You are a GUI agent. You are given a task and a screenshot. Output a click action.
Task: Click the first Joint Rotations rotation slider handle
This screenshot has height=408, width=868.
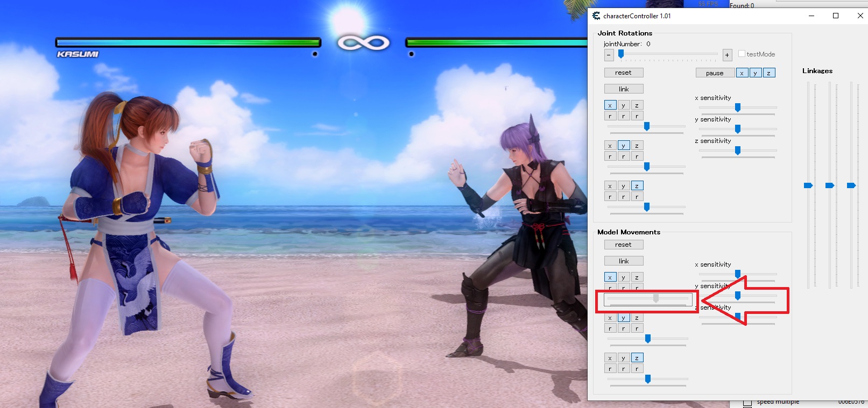pyautogui.click(x=647, y=126)
